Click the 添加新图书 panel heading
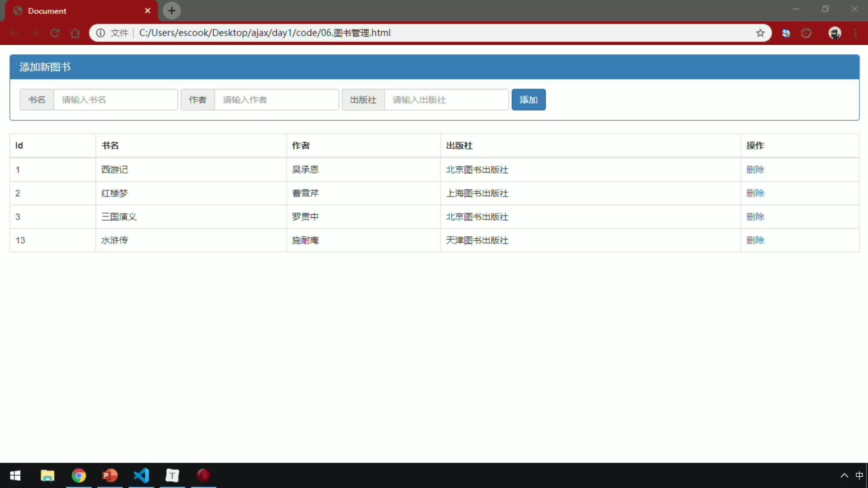Viewport: 868px width, 488px height. 45,67
